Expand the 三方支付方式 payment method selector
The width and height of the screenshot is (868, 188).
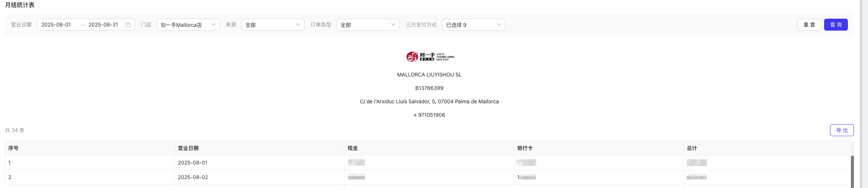coord(474,25)
